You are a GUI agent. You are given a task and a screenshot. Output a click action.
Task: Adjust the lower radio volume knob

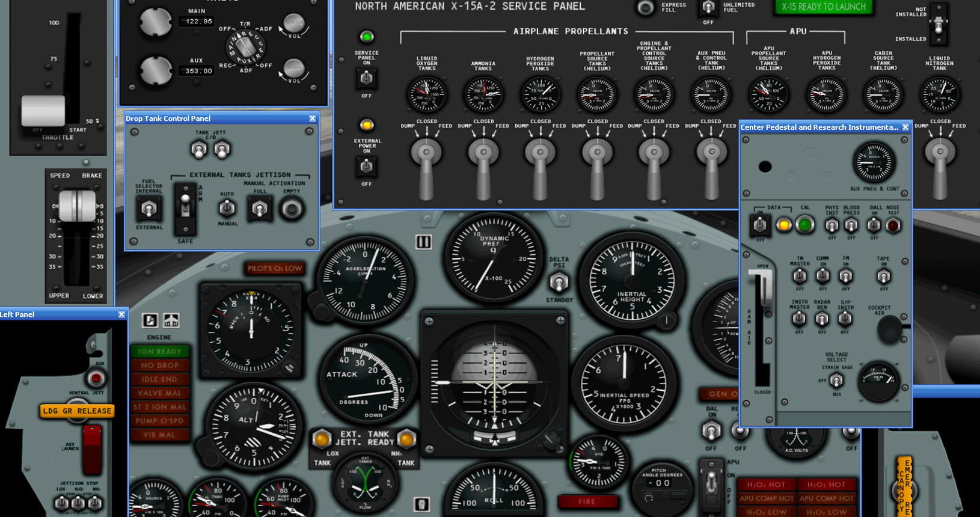coord(293,68)
